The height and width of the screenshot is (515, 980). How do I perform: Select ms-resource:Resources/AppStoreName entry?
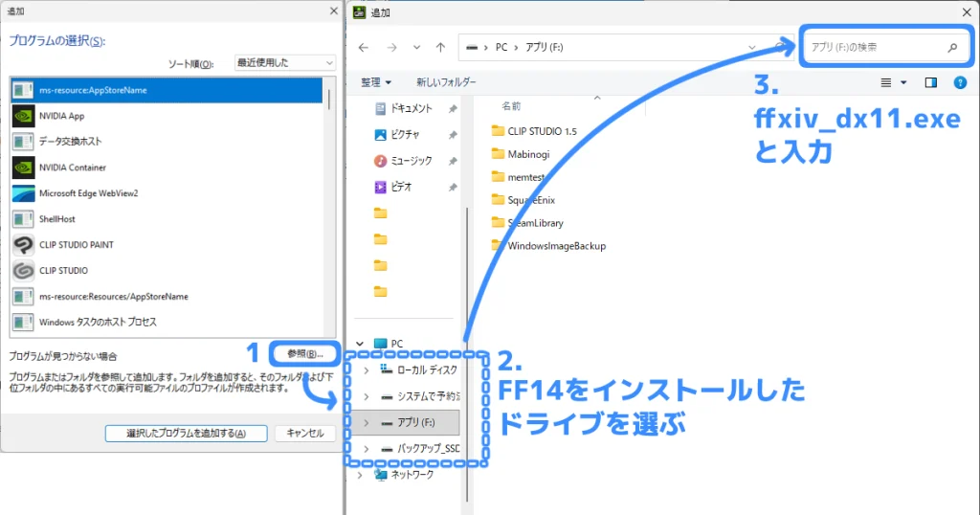pyautogui.click(x=167, y=296)
